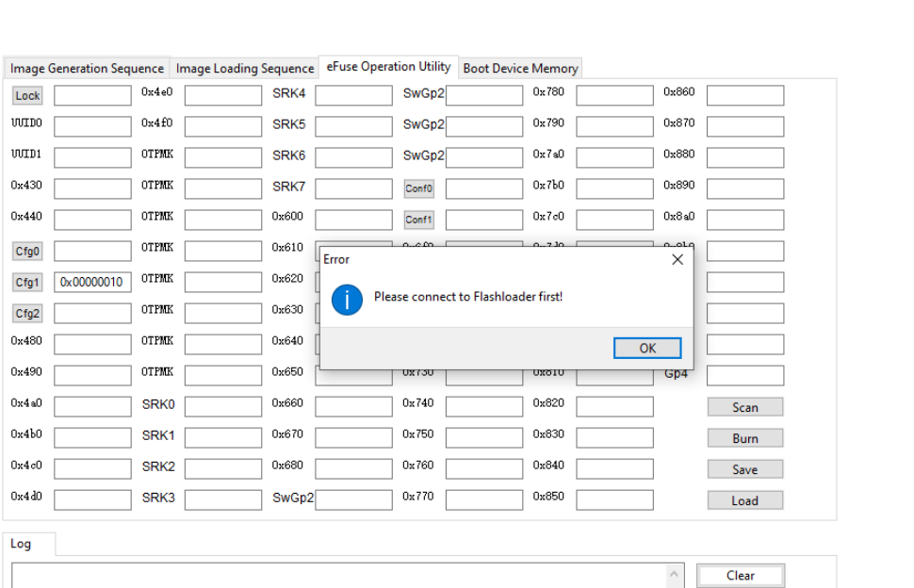Click the 0x8a0 input field
This screenshot has width=914, height=588.
point(745,220)
